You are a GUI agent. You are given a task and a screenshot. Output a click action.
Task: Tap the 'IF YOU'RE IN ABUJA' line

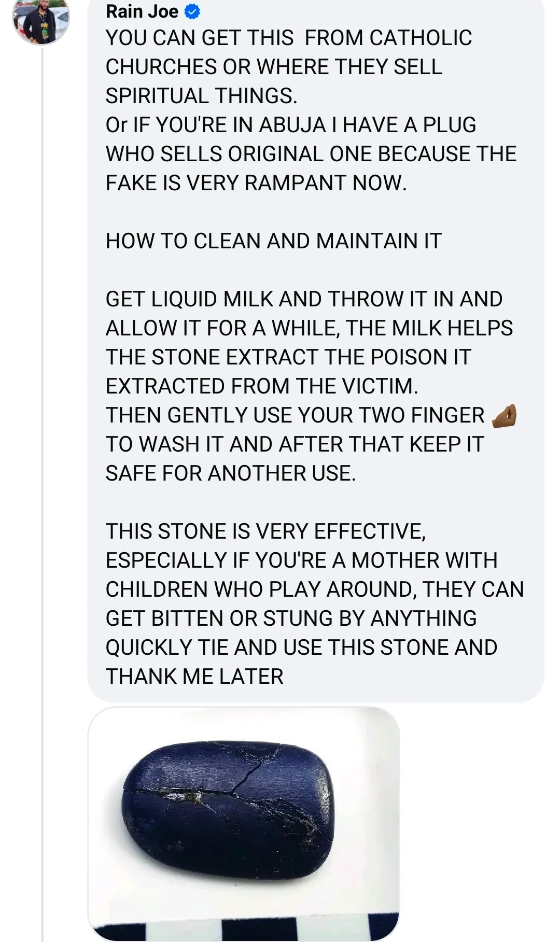click(291, 125)
